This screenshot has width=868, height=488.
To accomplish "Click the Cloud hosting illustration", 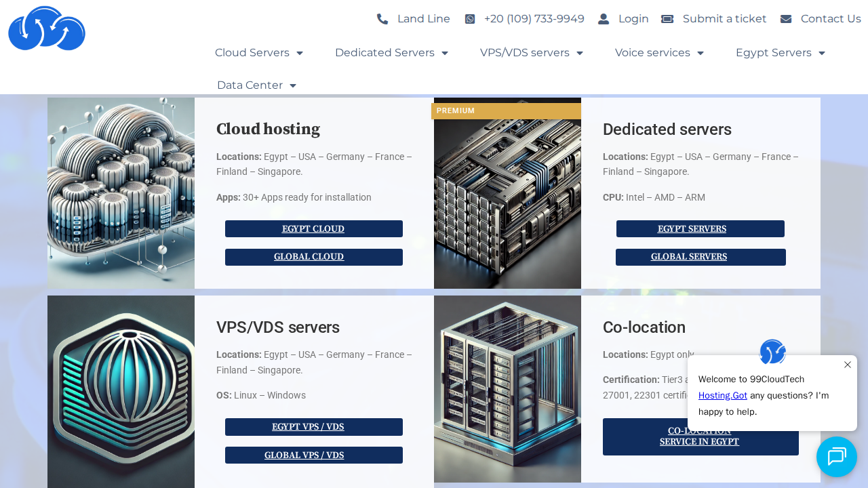I will [x=121, y=193].
